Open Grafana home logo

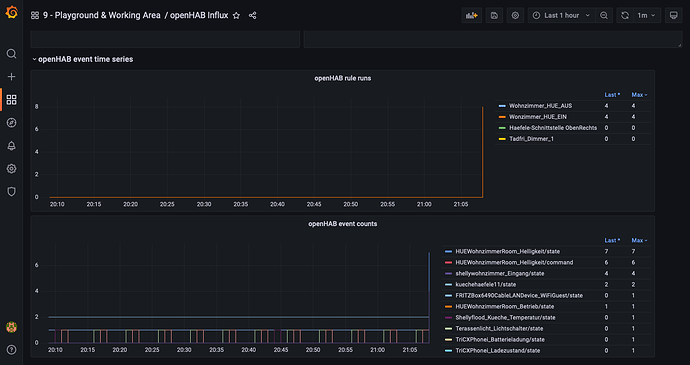[11, 13]
